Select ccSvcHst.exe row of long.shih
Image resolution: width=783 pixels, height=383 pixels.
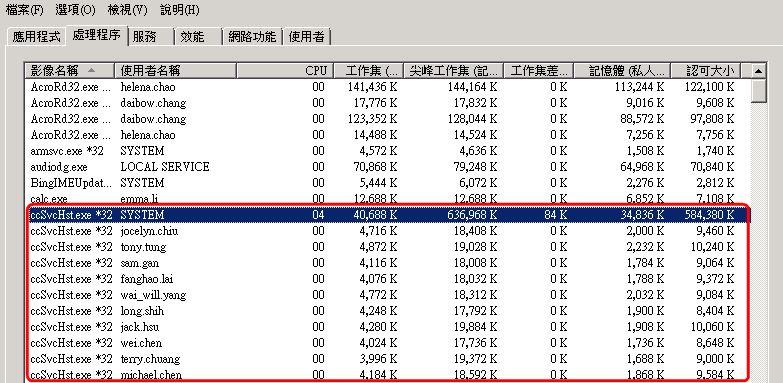pyautogui.click(x=387, y=311)
